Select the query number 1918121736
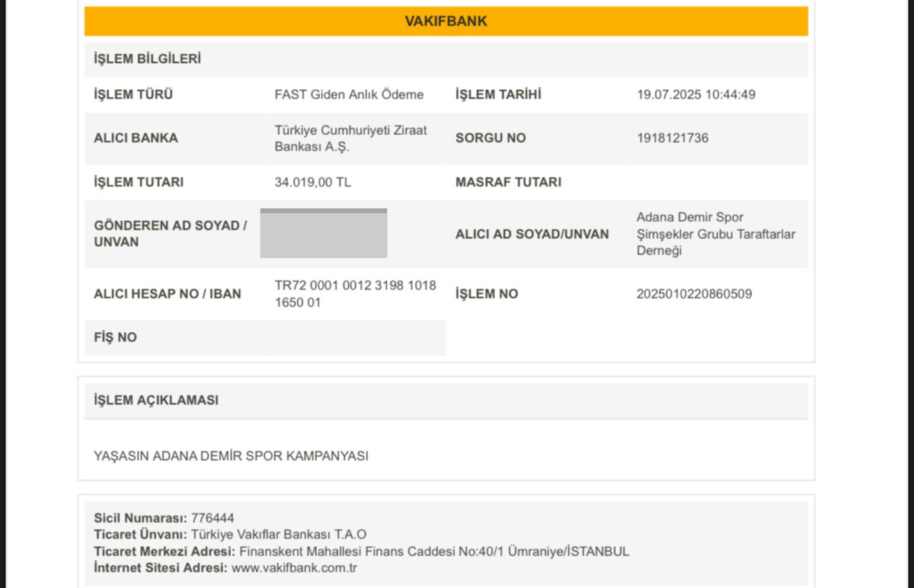 tap(673, 138)
